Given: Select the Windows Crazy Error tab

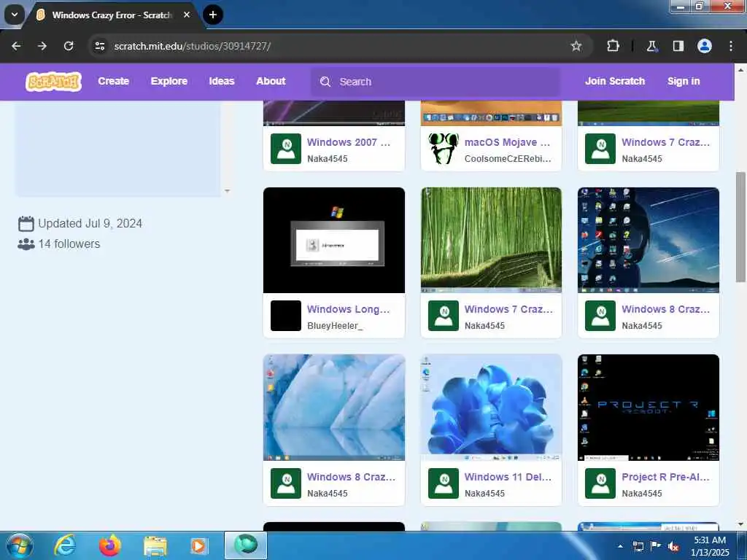Looking at the screenshot, I should (x=112, y=15).
